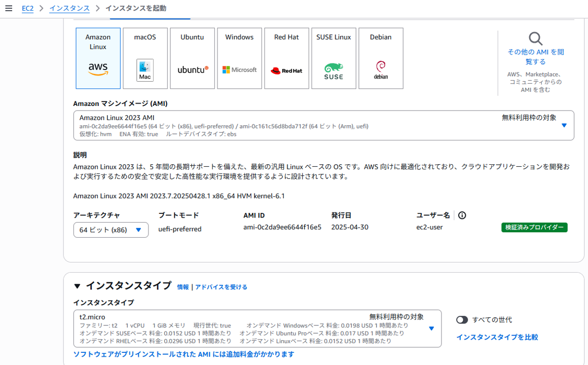Click the uefi-preferred boot mode value
Image resolution: width=588 pixels, height=365 pixels.
tap(180, 229)
